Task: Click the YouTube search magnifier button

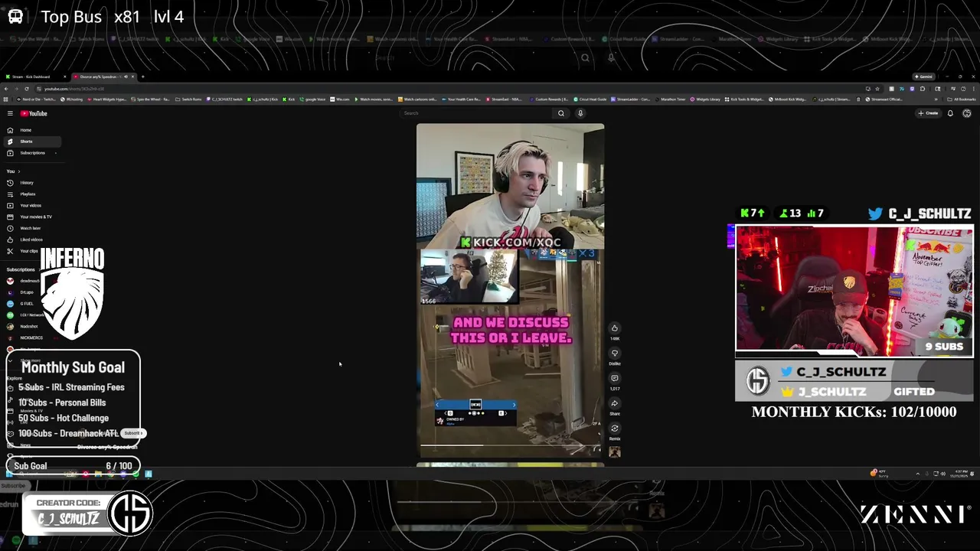Action: (561, 113)
